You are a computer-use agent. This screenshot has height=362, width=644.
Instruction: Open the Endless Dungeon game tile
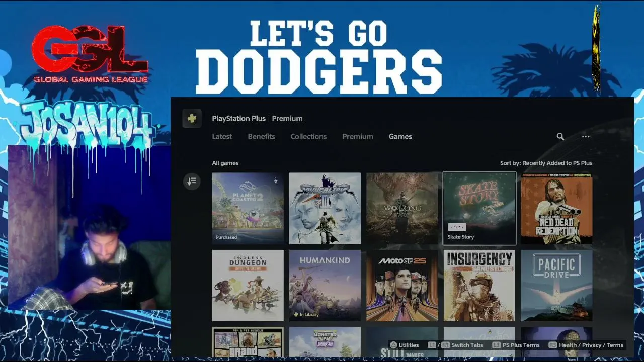pyautogui.click(x=248, y=286)
